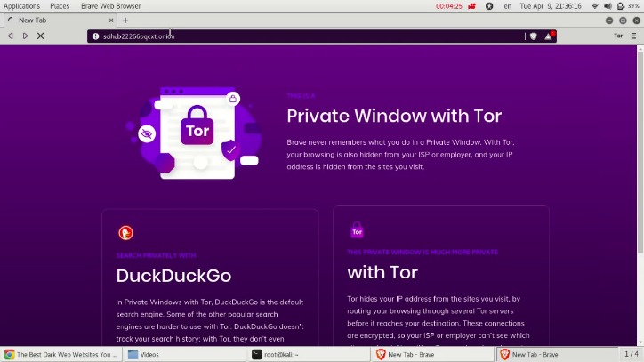Switch to last New Tab - Brave taskbar entry

(558, 354)
